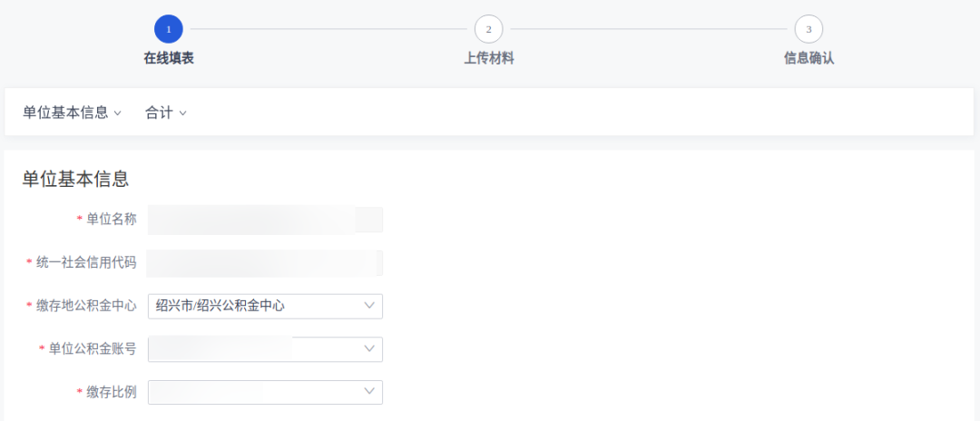Go to the 信息确认 step label
The width and height of the screenshot is (980, 421).
(808, 59)
